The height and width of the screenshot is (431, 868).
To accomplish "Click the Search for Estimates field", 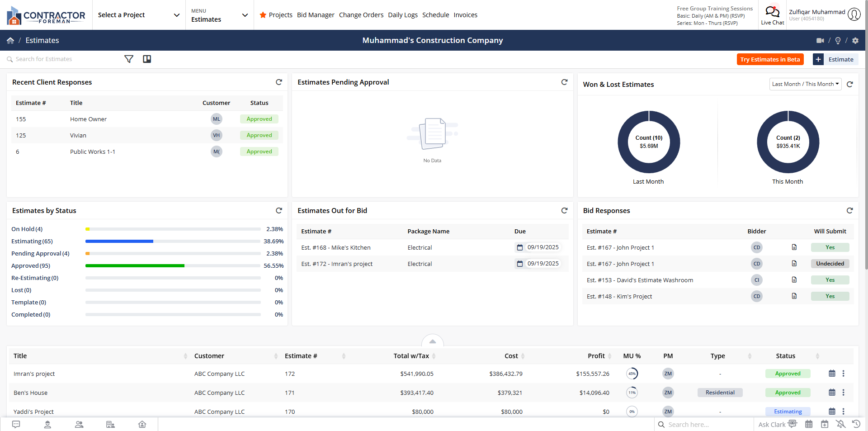I will click(x=63, y=59).
